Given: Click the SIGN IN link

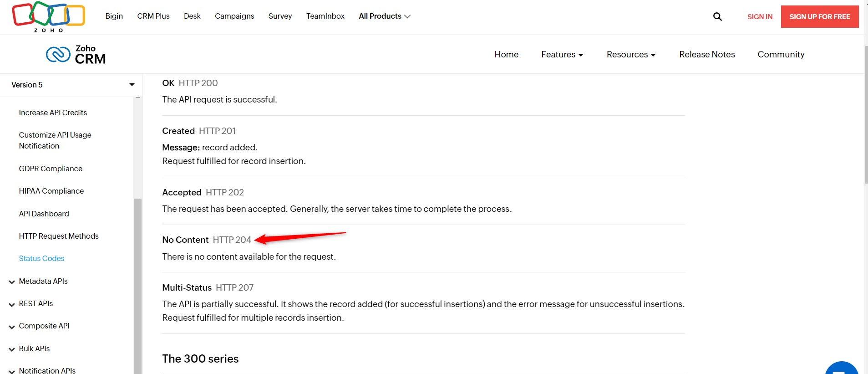Looking at the screenshot, I should (760, 17).
